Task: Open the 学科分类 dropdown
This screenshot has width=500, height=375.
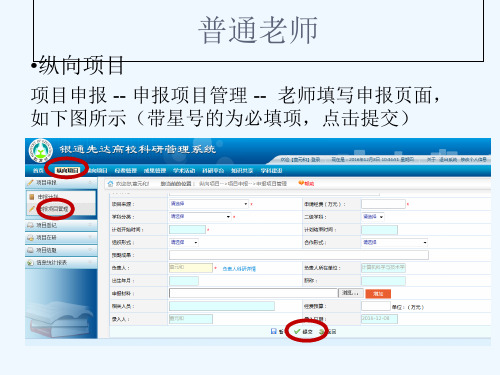Action: [200, 217]
